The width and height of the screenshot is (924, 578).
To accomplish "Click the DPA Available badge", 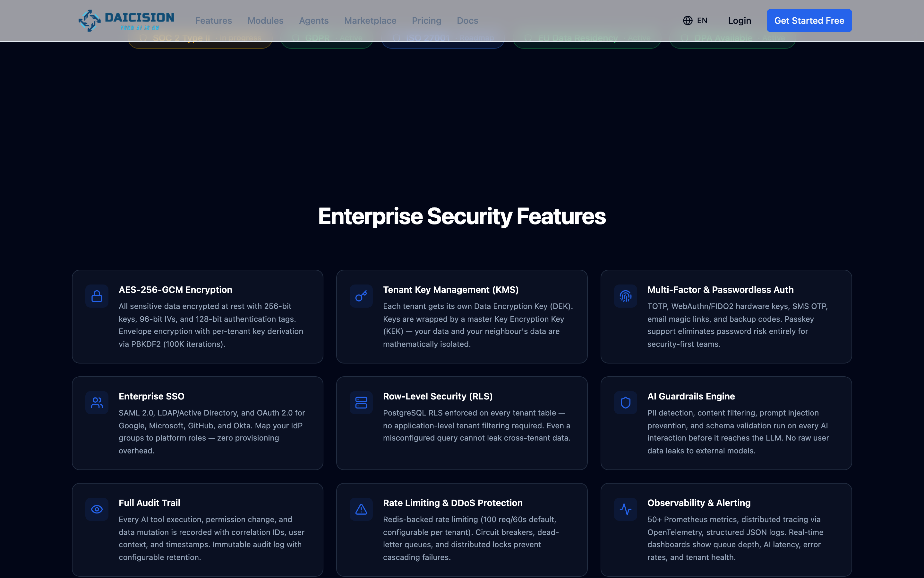I will point(732,39).
